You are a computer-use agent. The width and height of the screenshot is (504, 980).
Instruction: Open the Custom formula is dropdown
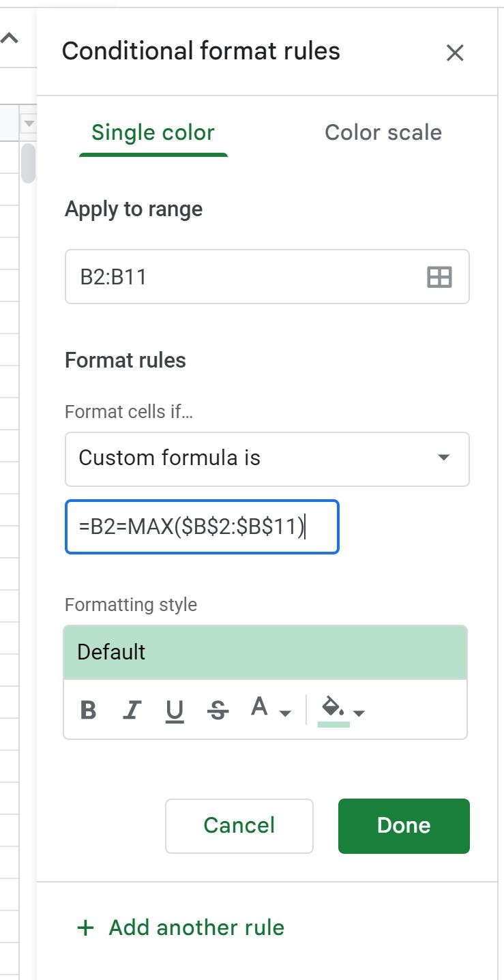267,459
